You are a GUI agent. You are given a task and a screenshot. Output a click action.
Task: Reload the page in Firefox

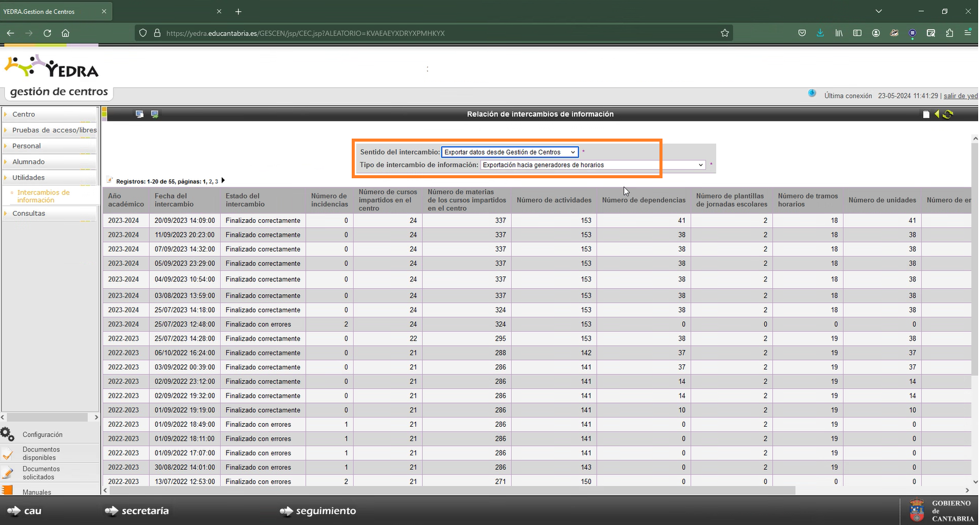[47, 33]
